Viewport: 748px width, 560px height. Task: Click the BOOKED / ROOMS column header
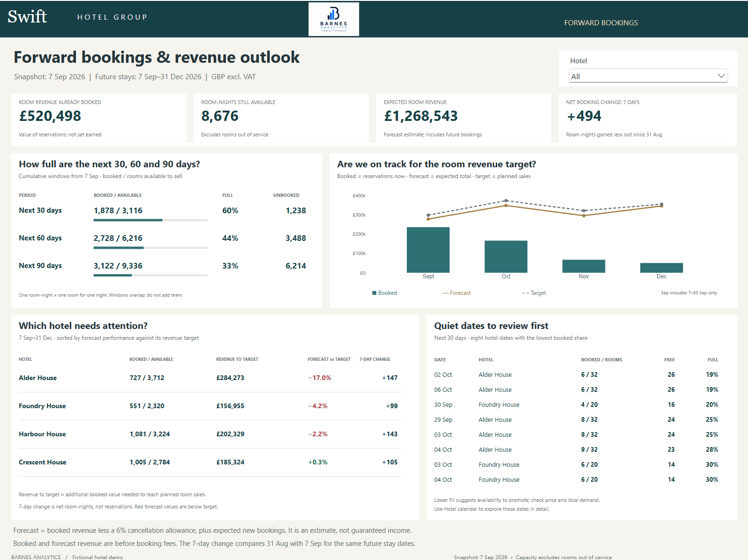[x=601, y=360]
